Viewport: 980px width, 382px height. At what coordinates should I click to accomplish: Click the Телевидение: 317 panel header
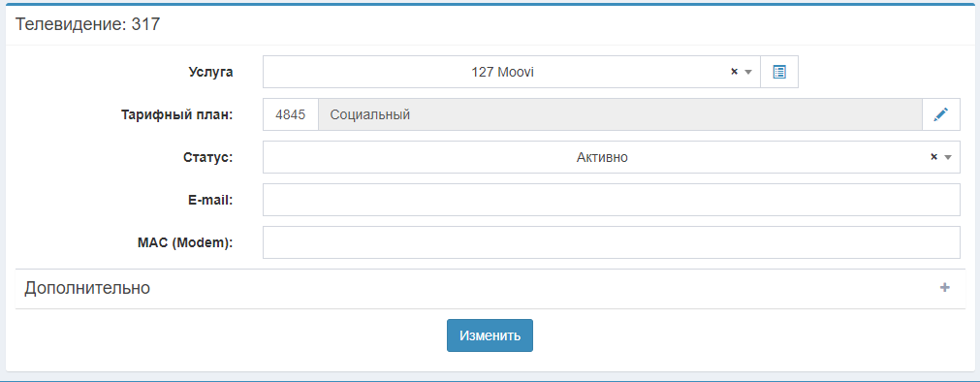87,24
